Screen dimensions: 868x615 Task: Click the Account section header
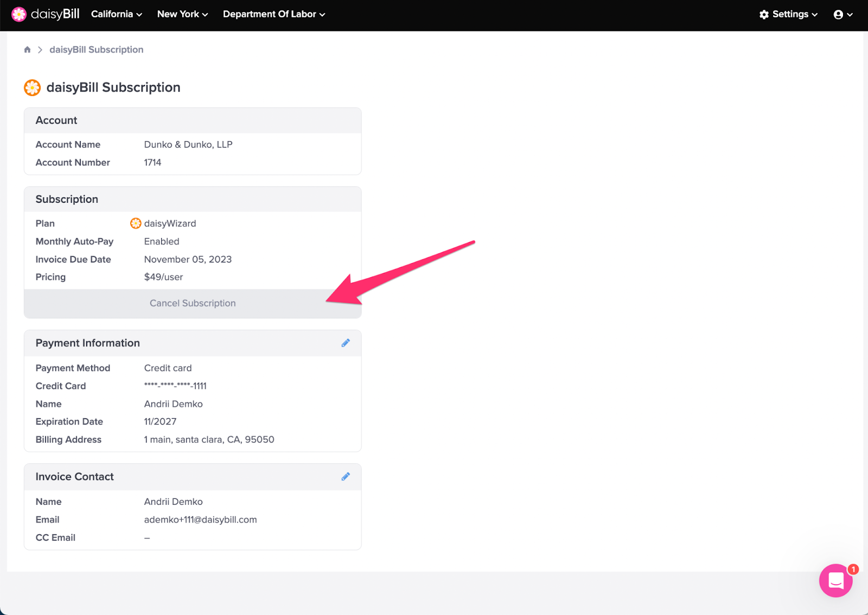coord(193,120)
